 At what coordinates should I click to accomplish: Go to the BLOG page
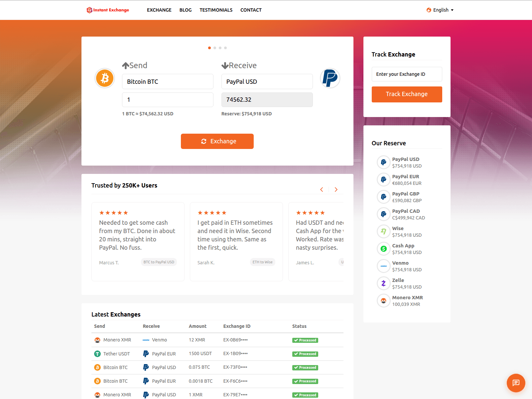[186, 10]
